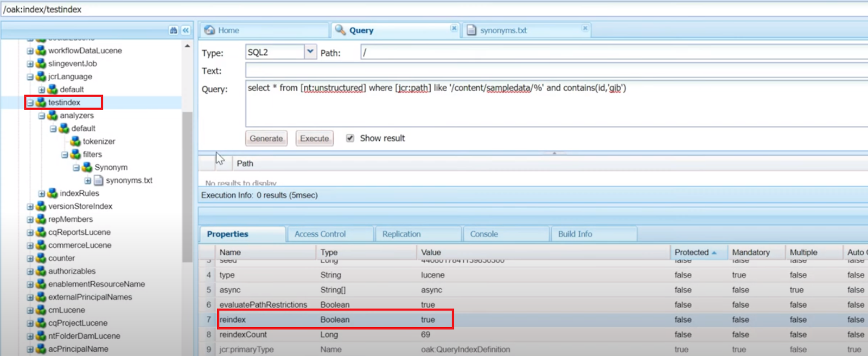Collapse the filters node

coord(65,155)
